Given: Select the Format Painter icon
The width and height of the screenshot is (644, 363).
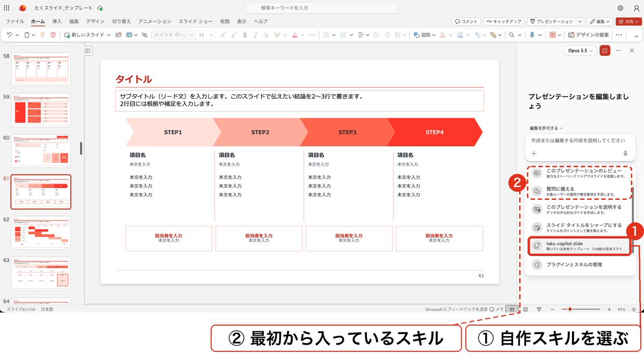Looking at the screenshot, I should (x=42, y=35).
